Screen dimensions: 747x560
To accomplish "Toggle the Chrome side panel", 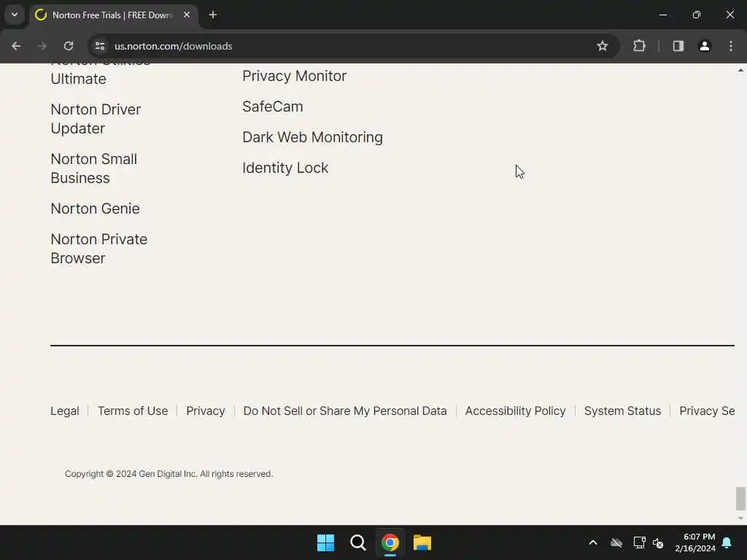I will coord(678,46).
